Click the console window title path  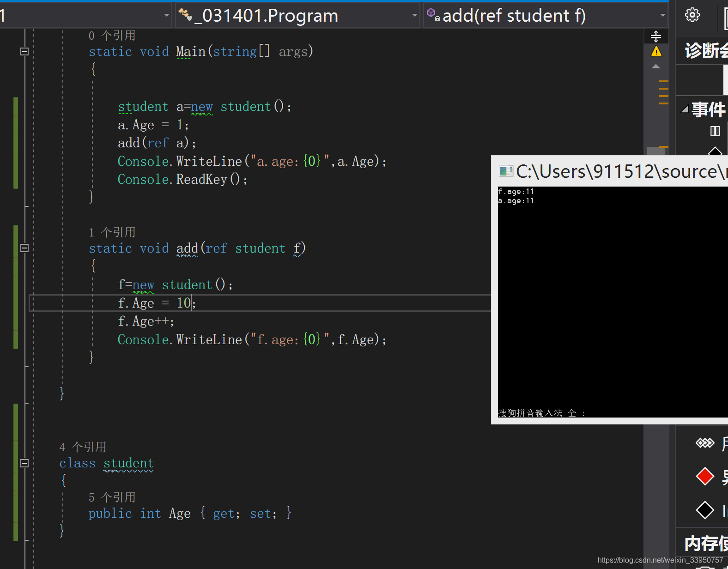coord(622,171)
